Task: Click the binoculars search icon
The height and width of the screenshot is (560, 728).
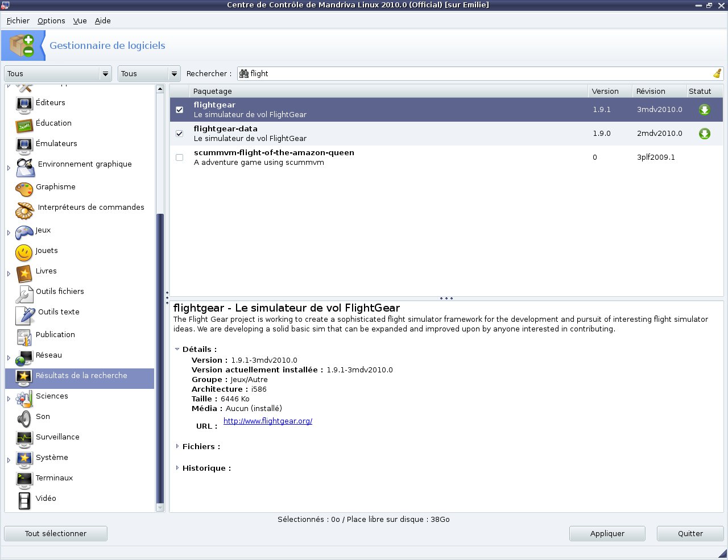Action: [x=244, y=73]
